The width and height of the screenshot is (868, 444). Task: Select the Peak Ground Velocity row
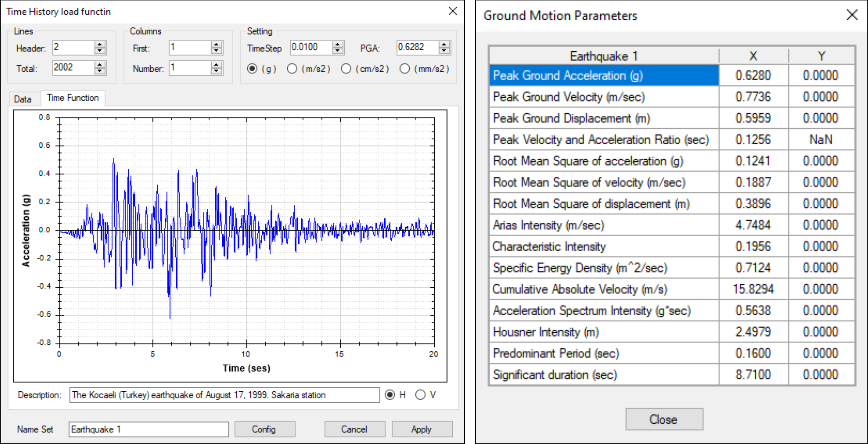[672, 97]
